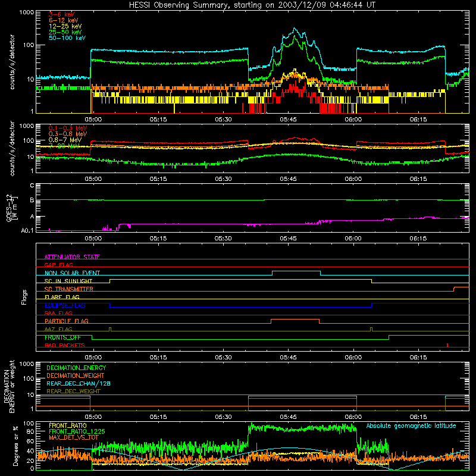Screen dimensions: 476x476
Task: Click the MAX_DET_VS_TOT legend label
Action: point(73,437)
